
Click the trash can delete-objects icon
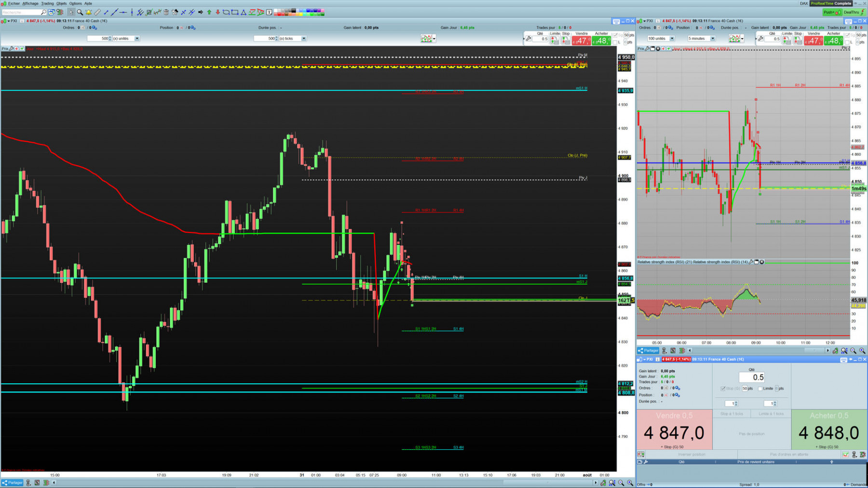166,12
